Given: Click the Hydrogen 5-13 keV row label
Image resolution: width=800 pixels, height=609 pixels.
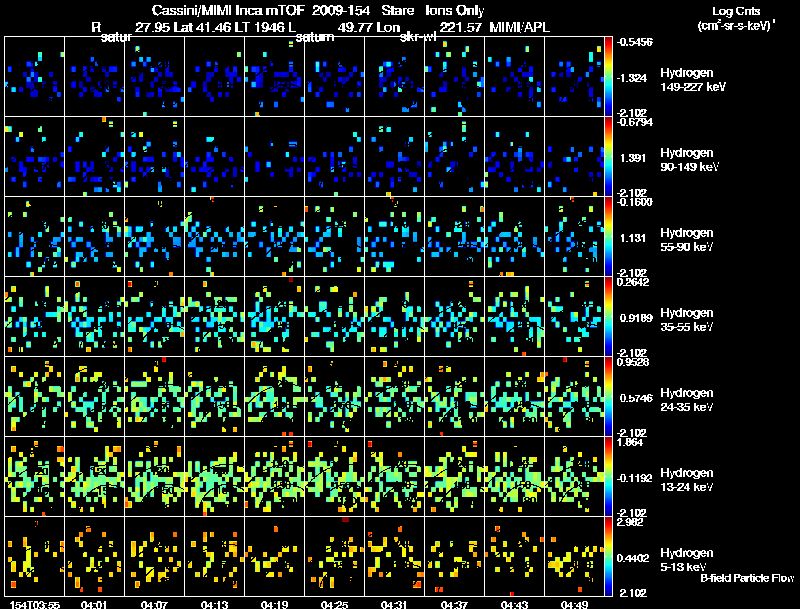Looking at the screenshot, I should 686,560.
